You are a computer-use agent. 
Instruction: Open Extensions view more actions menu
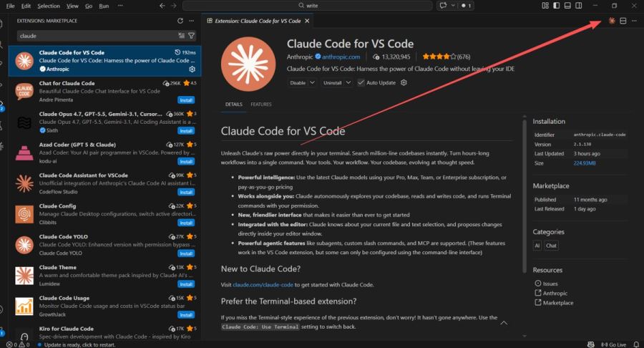point(191,21)
